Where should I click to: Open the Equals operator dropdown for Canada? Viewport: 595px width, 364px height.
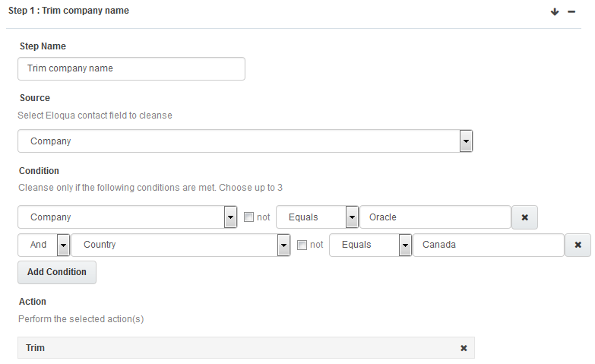tap(405, 245)
